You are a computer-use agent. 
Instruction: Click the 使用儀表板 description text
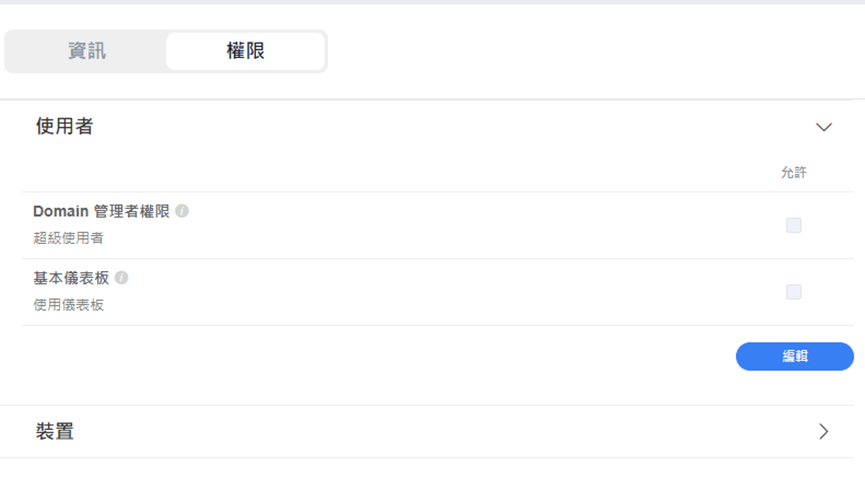pos(68,305)
